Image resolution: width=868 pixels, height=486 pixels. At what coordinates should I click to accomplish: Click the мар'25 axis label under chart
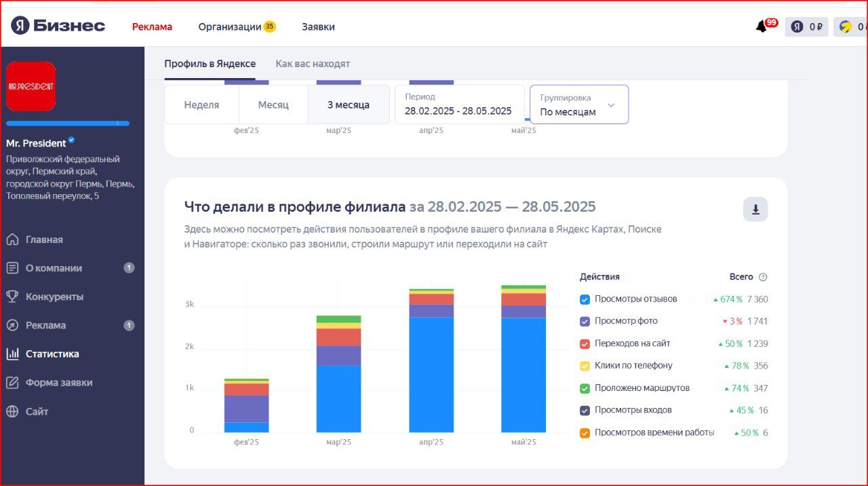pyautogui.click(x=338, y=442)
